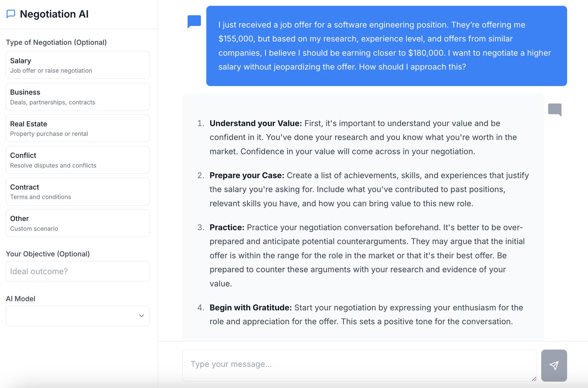Click the Negotiation AI chat logo icon
The image size is (588, 388).
tap(11, 14)
